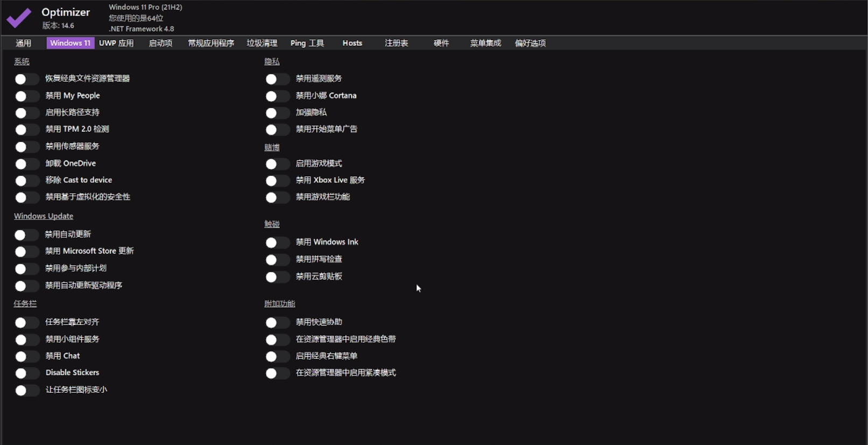Open the Hosts tab
The width and height of the screenshot is (868, 445).
coord(352,43)
